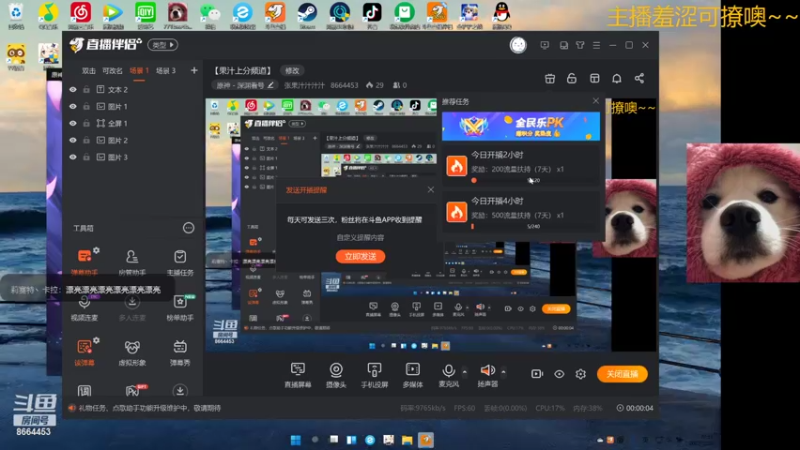Click the 全民乐PK banner
Image resolution: width=800 pixels, height=450 pixels.
click(x=520, y=126)
